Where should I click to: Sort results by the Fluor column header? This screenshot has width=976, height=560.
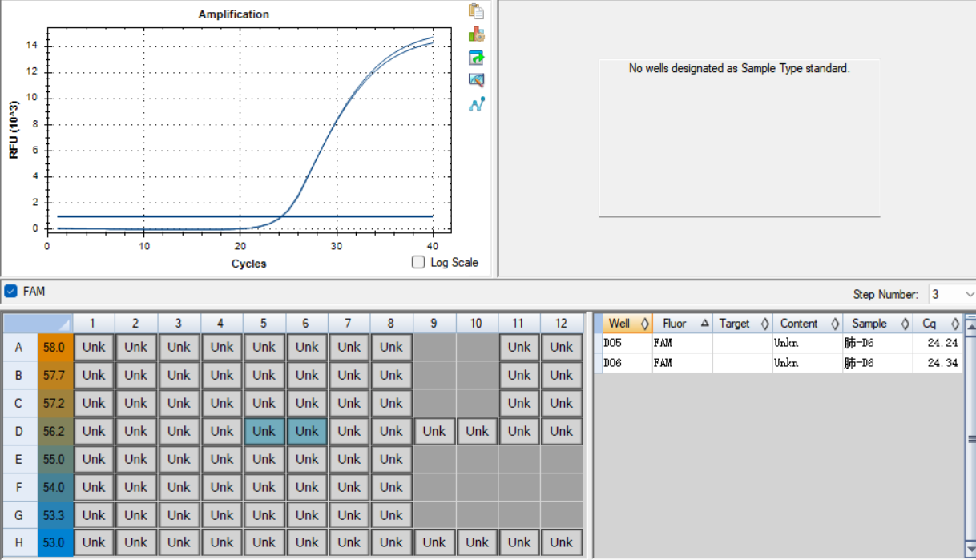coord(682,324)
